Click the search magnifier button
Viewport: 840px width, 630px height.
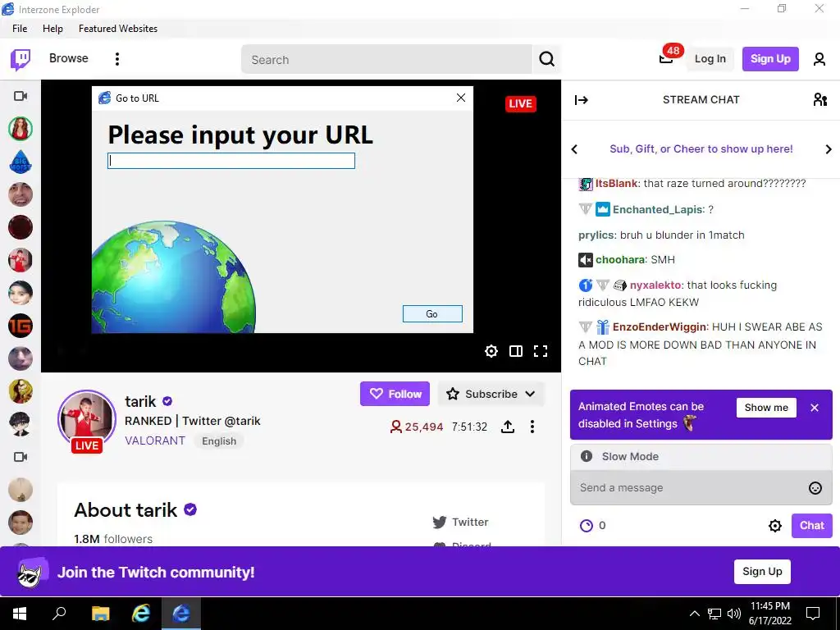pos(546,59)
